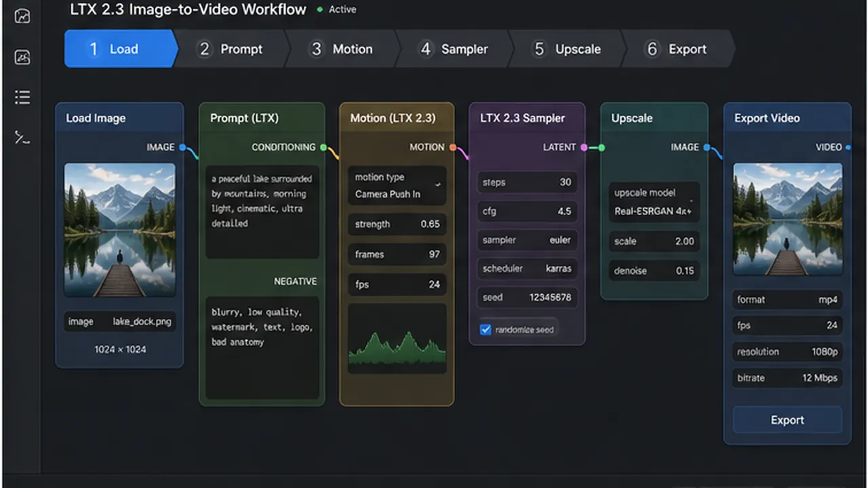
Task: Select the Prompt (LTX) node title
Action: coord(244,118)
